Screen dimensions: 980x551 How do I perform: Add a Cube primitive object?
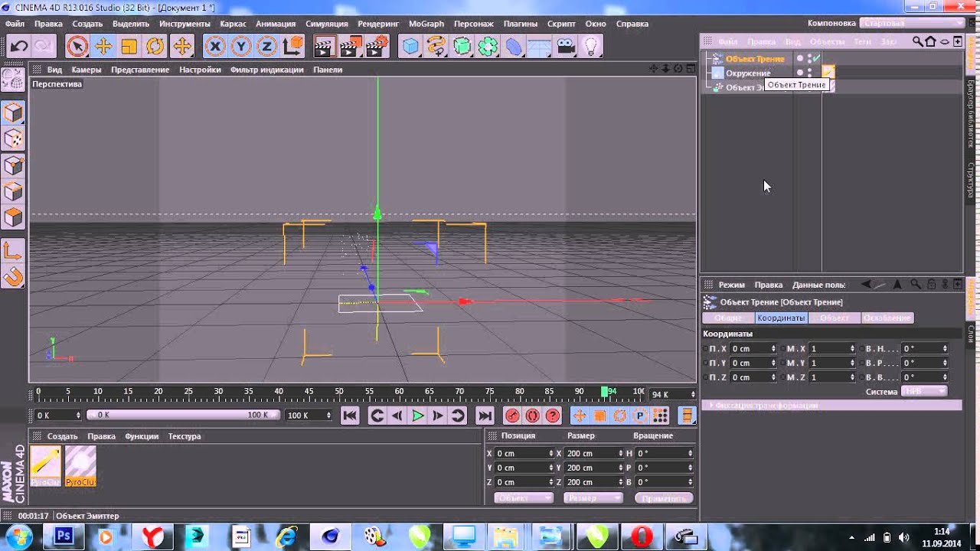pos(410,47)
